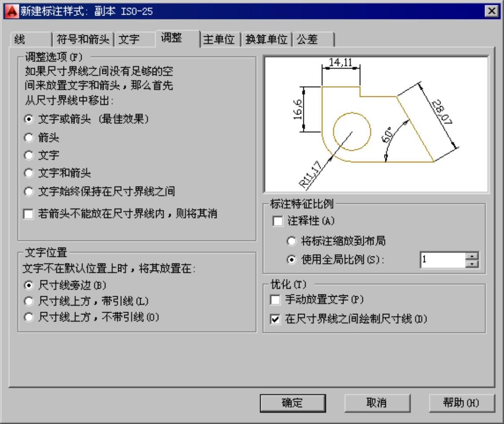Image resolution: width=504 pixels, height=424 pixels.
Task: Confirm with the 确定 button
Action: coord(293,403)
